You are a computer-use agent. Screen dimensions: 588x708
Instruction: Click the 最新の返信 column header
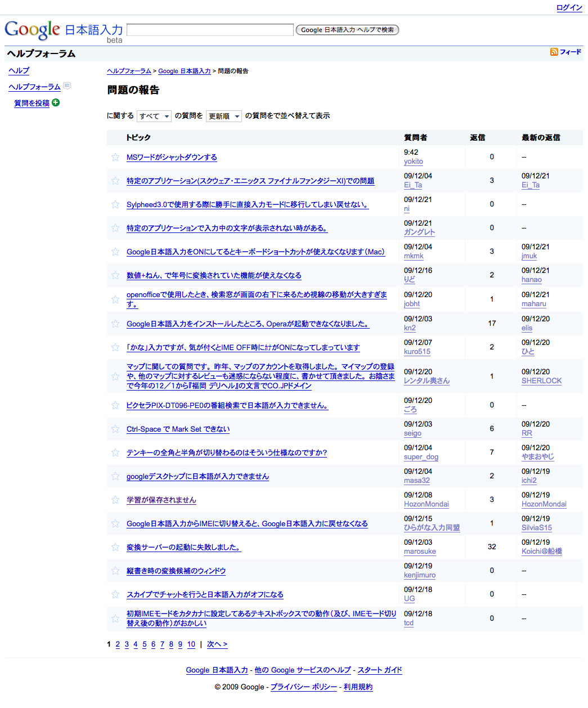click(x=541, y=137)
